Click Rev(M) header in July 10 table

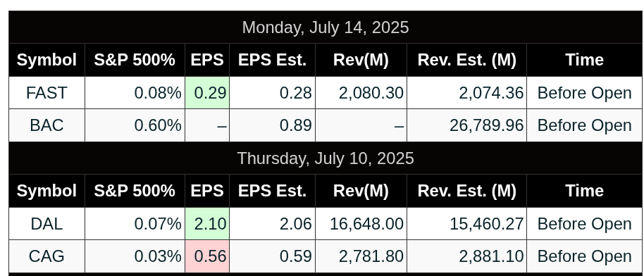[x=361, y=191]
